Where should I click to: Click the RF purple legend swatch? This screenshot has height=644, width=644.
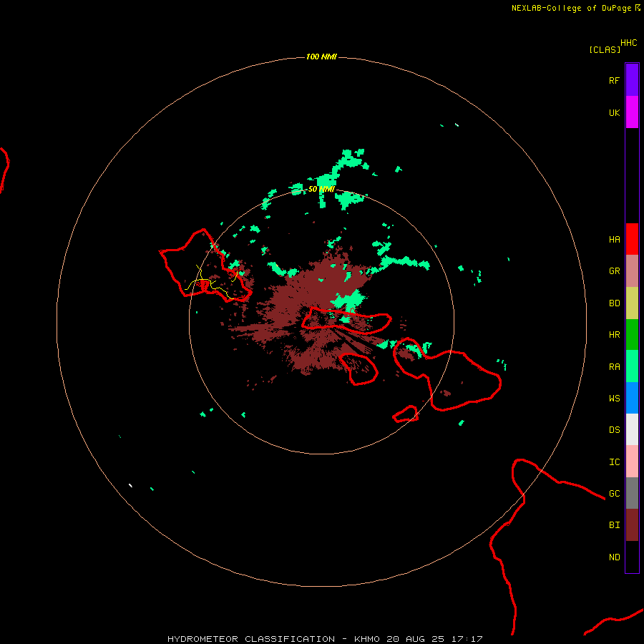(632, 80)
